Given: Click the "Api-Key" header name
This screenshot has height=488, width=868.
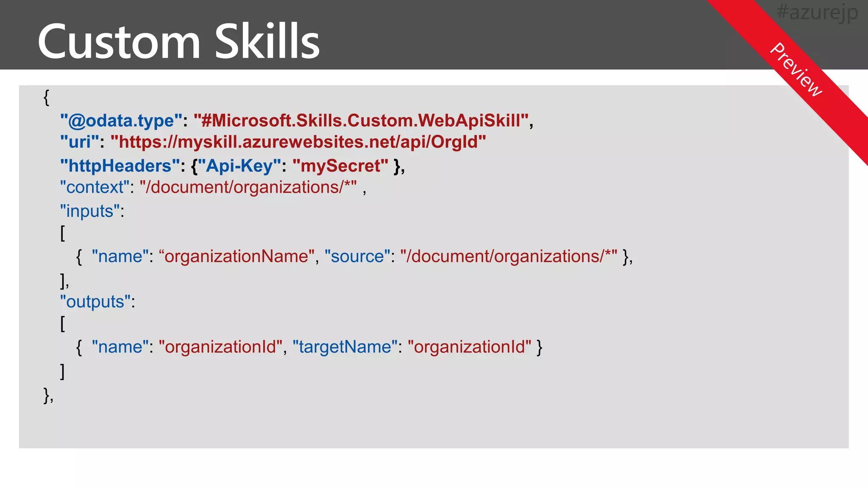Looking at the screenshot, I should (240, 166).
